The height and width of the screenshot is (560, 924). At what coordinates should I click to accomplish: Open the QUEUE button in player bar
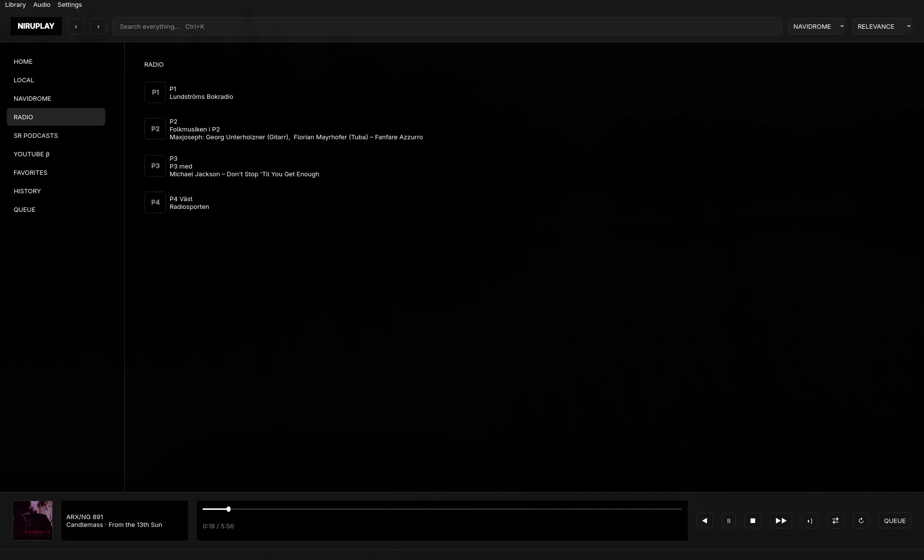pos(895,521)
